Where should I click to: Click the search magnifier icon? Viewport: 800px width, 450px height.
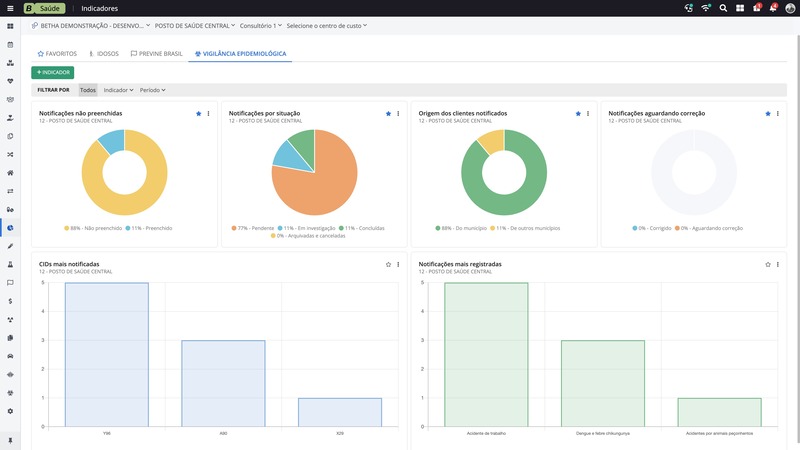click(722, 7)
